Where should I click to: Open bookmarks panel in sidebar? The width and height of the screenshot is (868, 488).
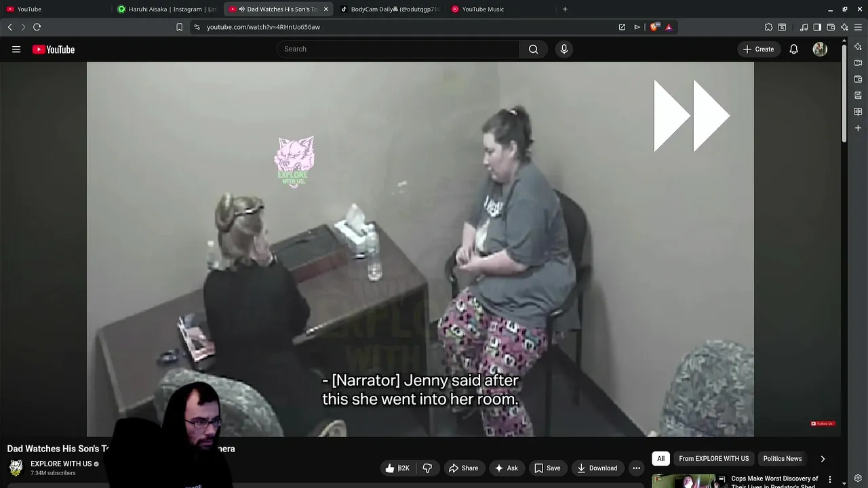point(858,96)
